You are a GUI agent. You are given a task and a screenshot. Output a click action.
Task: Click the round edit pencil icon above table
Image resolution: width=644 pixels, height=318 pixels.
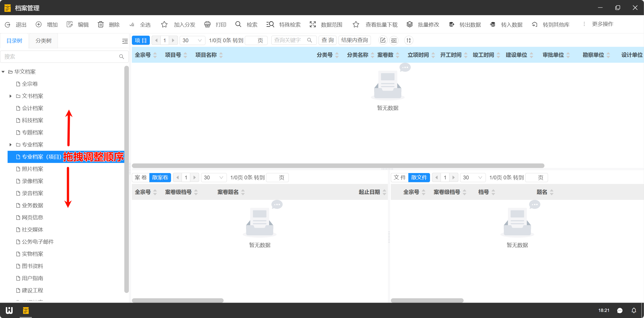(x=383, y=40)
